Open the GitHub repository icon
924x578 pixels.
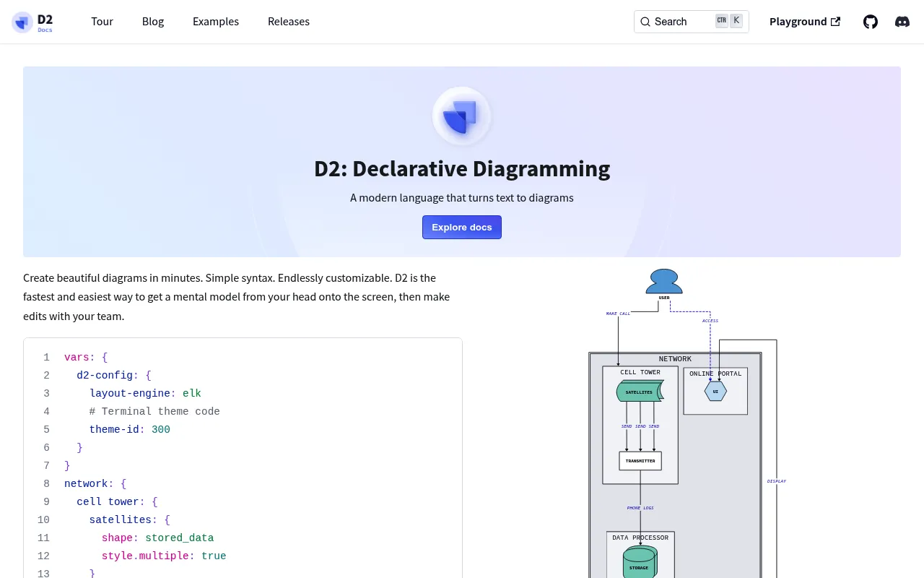click(x=871, y=22)
